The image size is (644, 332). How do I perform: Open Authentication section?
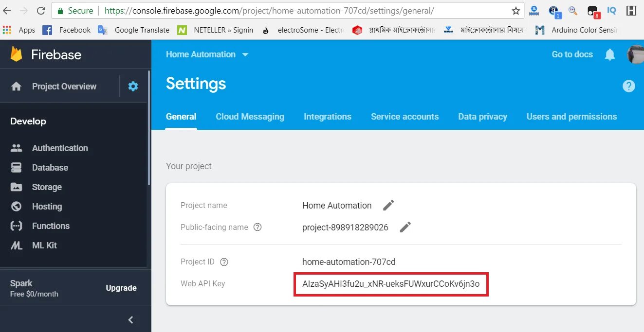point(60,148)
